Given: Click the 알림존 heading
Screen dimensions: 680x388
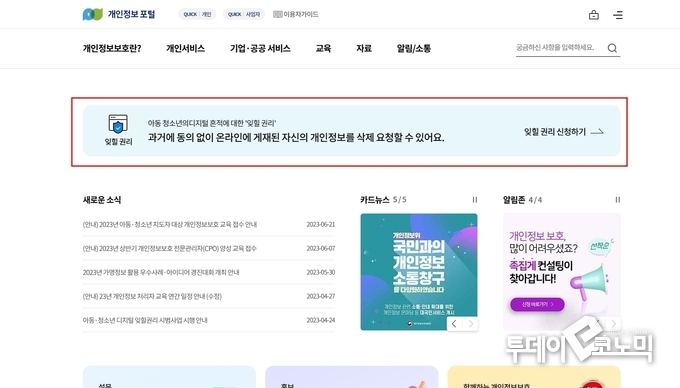Looking at the screenshot, I should point(514,200).
